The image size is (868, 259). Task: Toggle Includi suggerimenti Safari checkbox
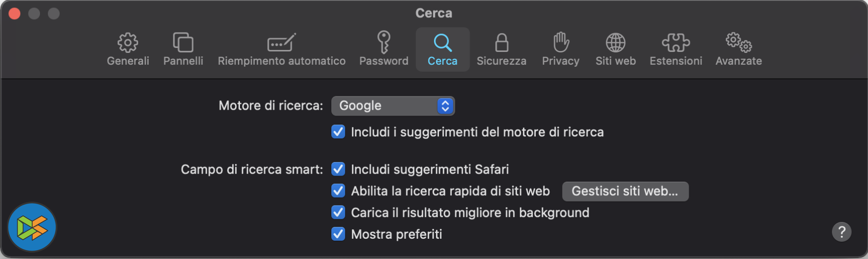(338, 169)
